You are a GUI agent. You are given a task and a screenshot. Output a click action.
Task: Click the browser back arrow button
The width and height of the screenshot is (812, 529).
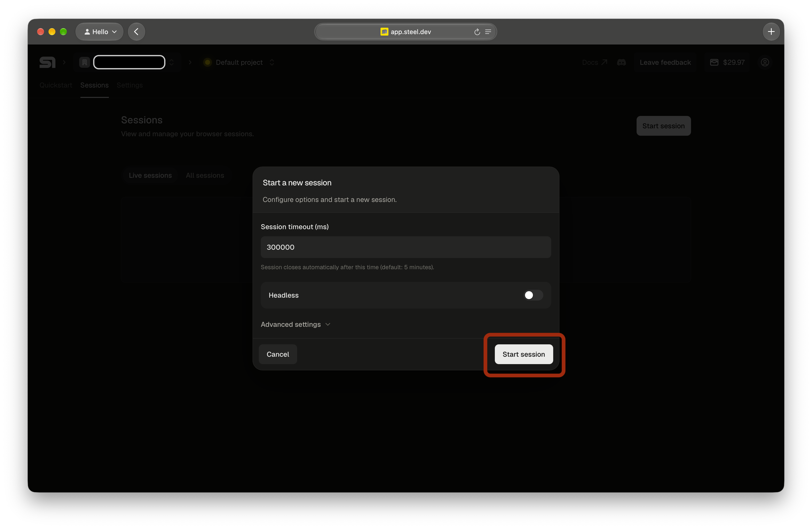(x=137, y=32)
